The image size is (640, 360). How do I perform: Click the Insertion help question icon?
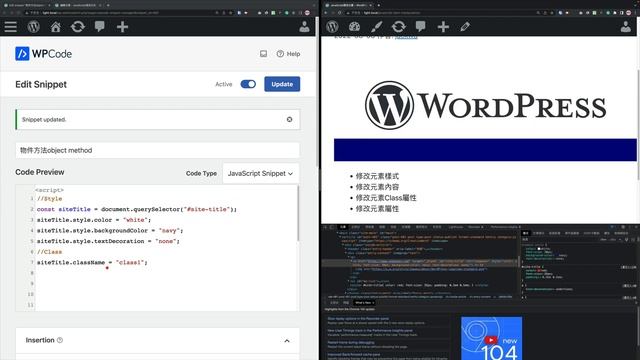[x=60, y=340]
